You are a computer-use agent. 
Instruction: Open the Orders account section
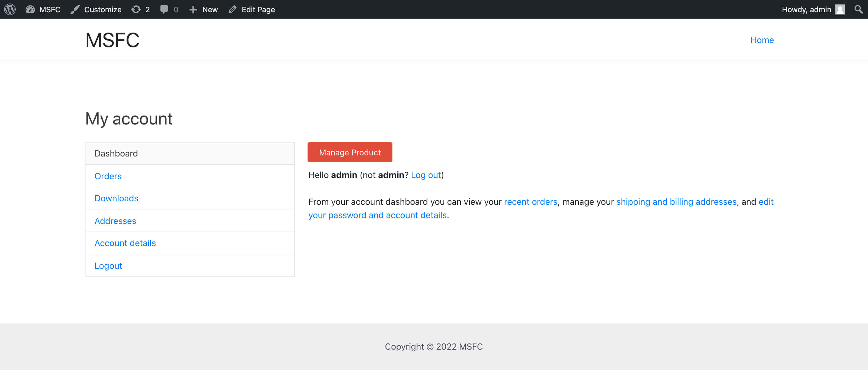(108, 176)
